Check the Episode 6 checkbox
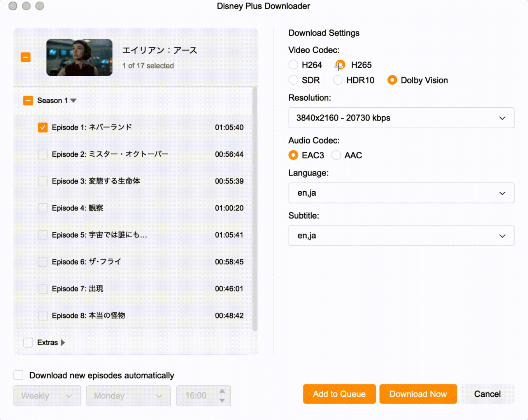This screenshot has height=420, width=528. tap(43, 262)
